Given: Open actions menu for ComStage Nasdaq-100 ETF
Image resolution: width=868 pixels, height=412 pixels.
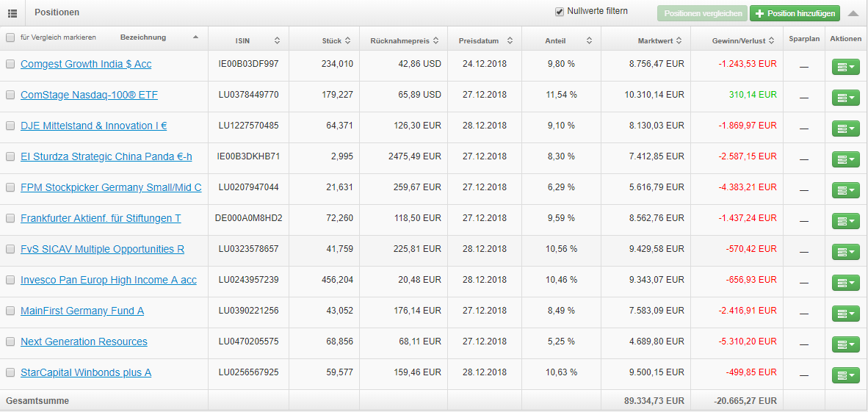Looking at the screenshot, I should (x=846, y=98).
